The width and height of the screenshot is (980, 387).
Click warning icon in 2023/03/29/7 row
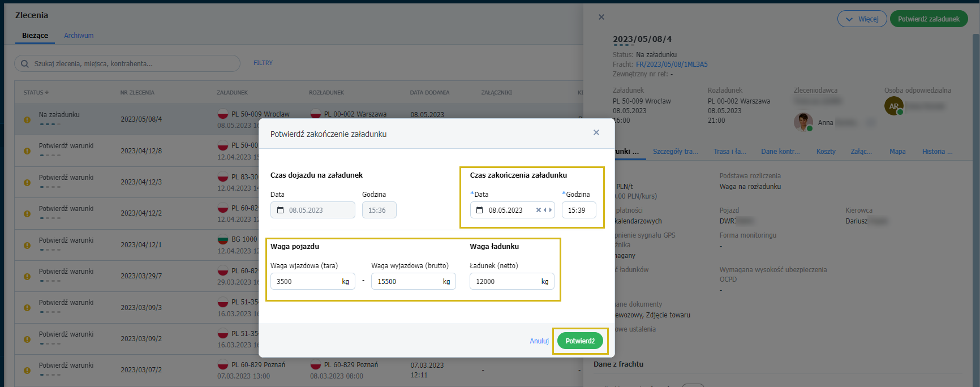point(27,276)
